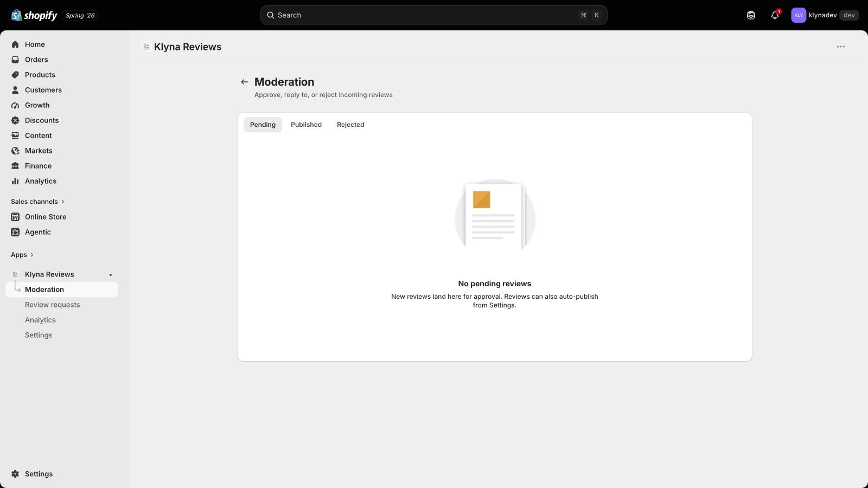The image size is (868, 488).
Task: Click the ⌘ K shortcut hint
Action: coord(590,15)
